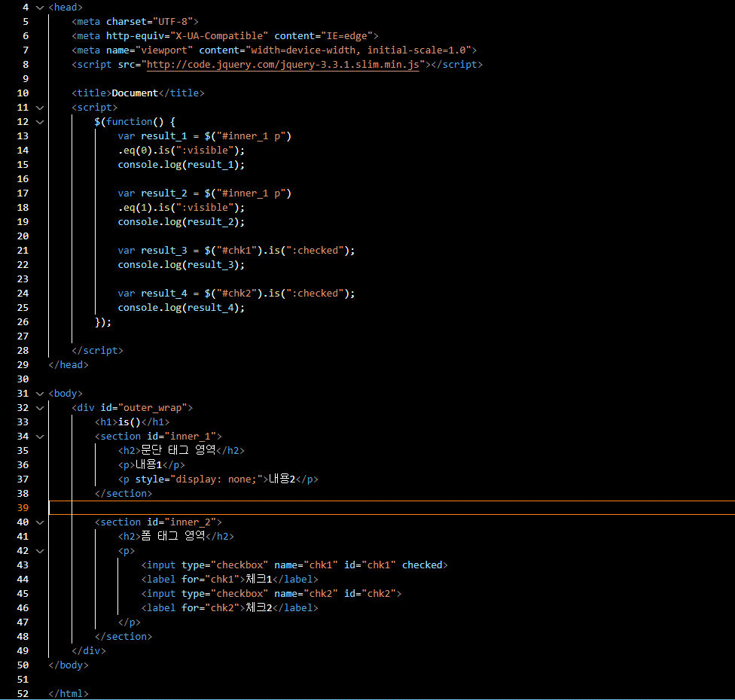Viewport: 735px width, 700px height.
Task: Place cursor in empty active line 39
Action: click(x=392, y=508)
